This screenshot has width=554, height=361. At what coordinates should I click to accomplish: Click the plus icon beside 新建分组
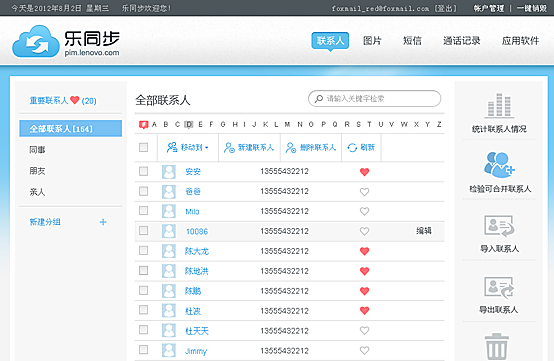[x=103, y=222]
